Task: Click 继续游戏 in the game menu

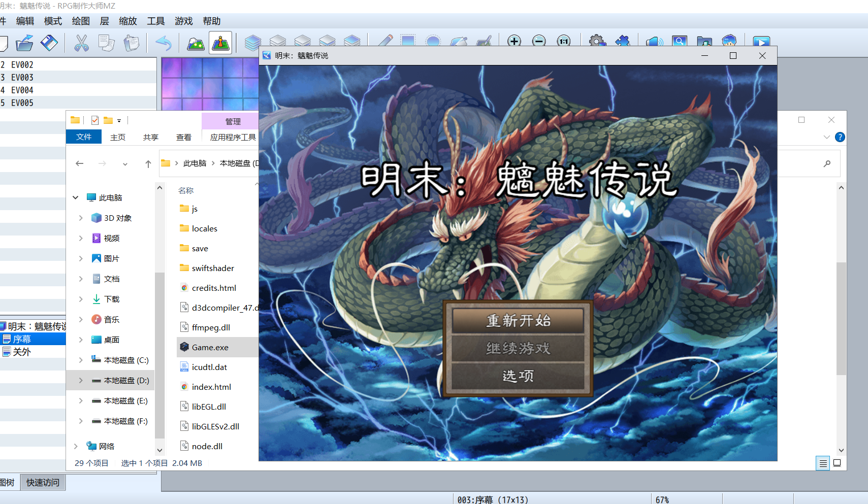Action: (518, 348)
